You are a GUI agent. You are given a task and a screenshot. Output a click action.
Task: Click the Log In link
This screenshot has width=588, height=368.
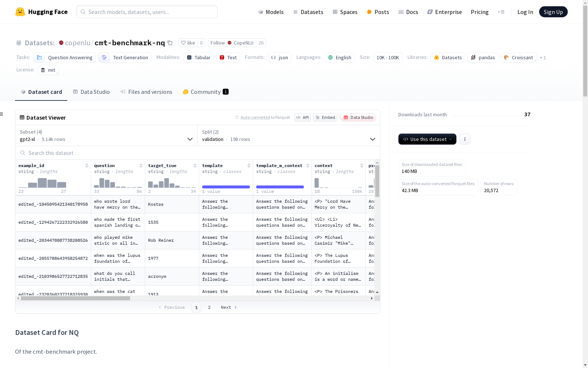point(525,12)
